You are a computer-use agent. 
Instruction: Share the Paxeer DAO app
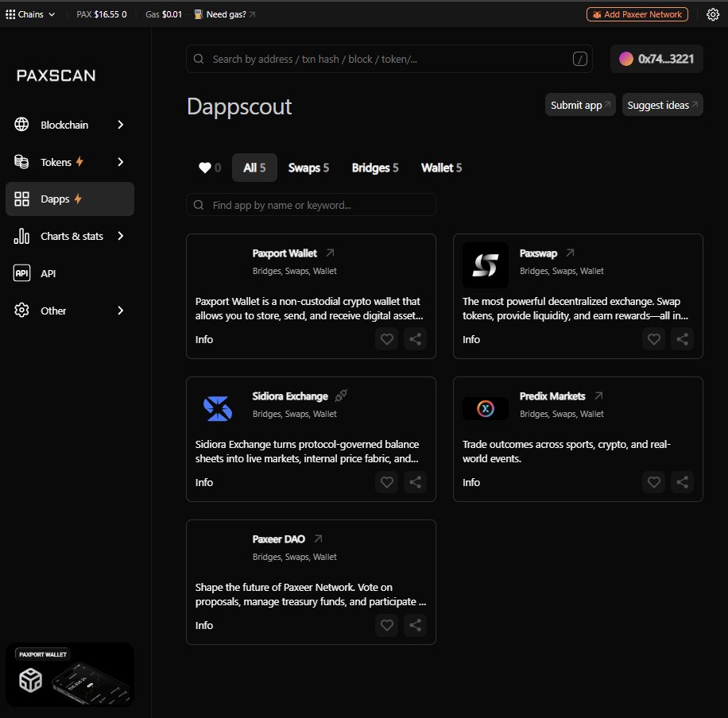click(x=415, y=625)
